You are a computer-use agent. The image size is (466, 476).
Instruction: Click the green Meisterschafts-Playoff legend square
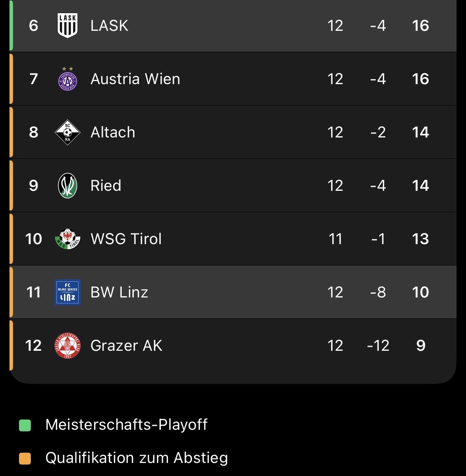pyautogui.click(x=25, y=425)
